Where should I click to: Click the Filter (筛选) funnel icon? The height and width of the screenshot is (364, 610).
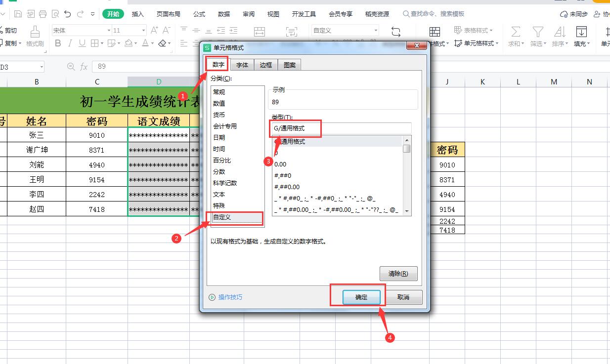[x=537, y=32]
